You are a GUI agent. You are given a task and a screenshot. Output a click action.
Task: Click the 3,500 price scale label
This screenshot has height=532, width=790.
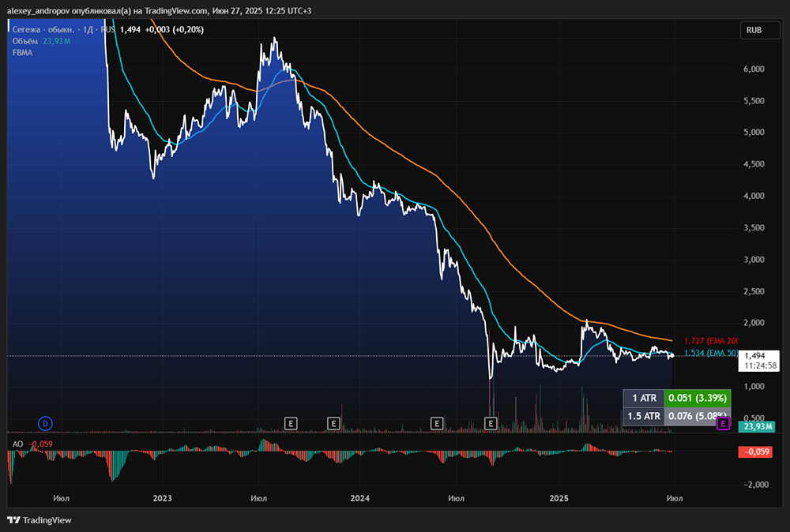pos(754,227)
